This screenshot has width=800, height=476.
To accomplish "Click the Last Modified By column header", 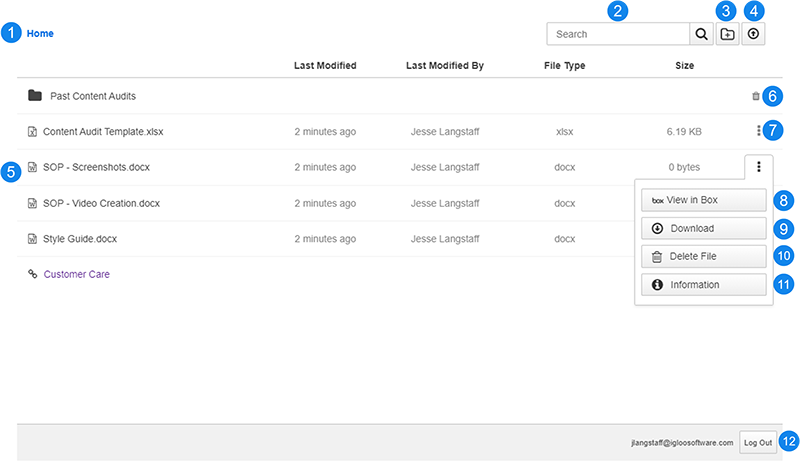I will click(445, 65).
